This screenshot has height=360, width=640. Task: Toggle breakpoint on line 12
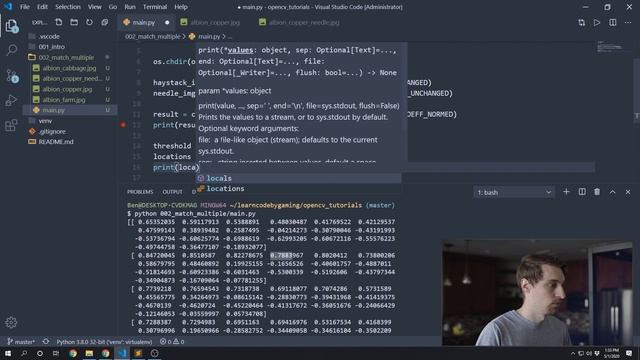click(123, 125)
